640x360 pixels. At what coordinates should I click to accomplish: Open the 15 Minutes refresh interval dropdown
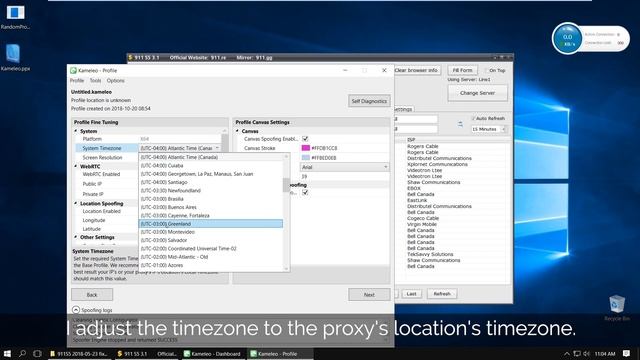click(489, 129)
